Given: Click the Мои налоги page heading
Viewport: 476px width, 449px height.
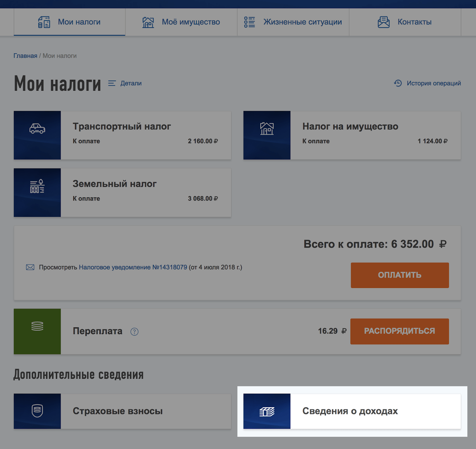Looking at the screenshot, I should coord(57,84).
